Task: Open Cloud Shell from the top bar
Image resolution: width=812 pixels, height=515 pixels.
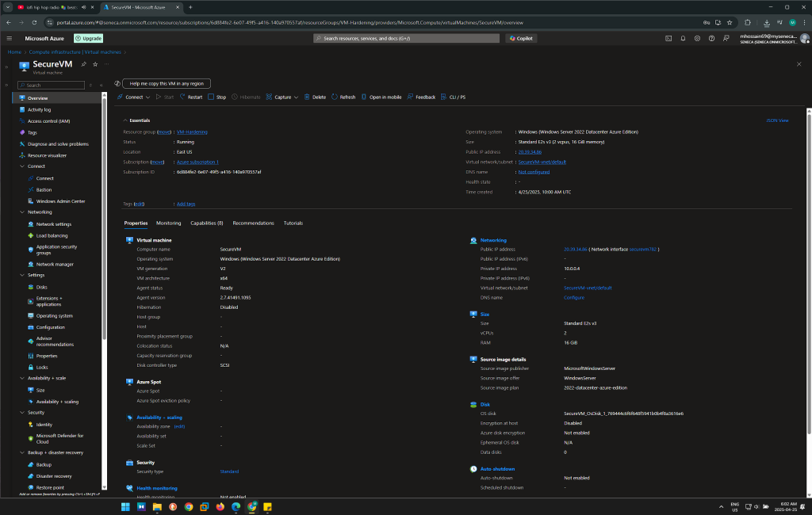Action: pyautogui.click(x=668, y=38)
